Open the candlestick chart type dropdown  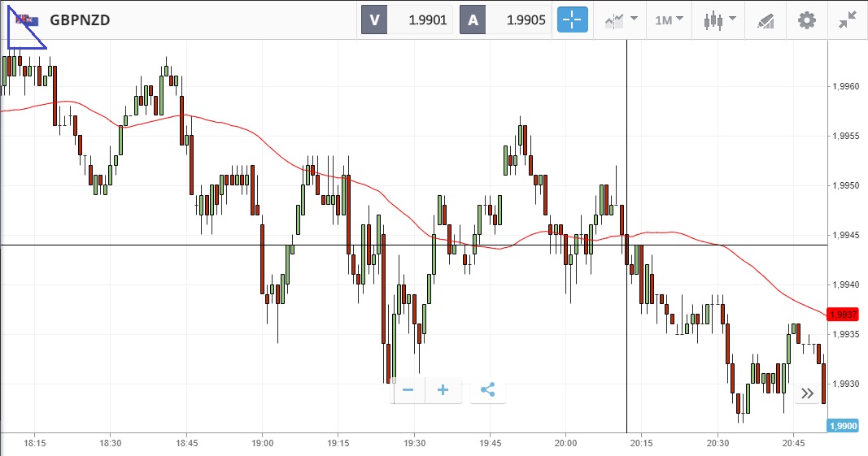click(719, 20)
